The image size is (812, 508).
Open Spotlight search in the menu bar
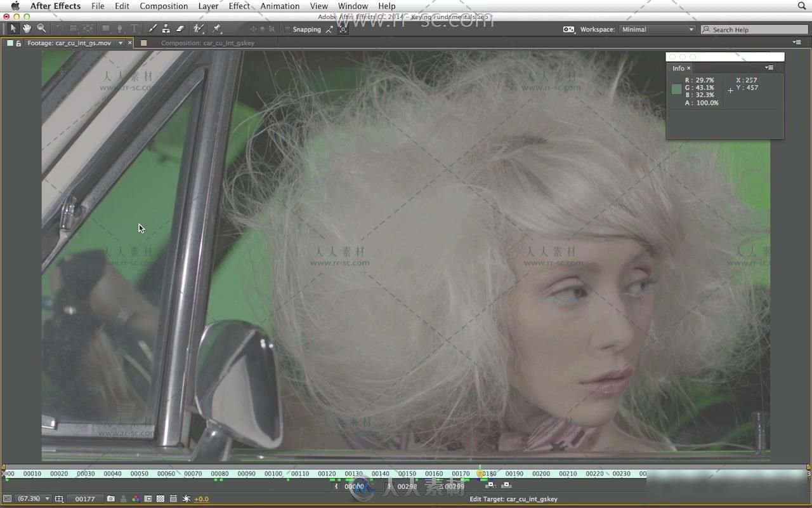(x=802, y=6)
